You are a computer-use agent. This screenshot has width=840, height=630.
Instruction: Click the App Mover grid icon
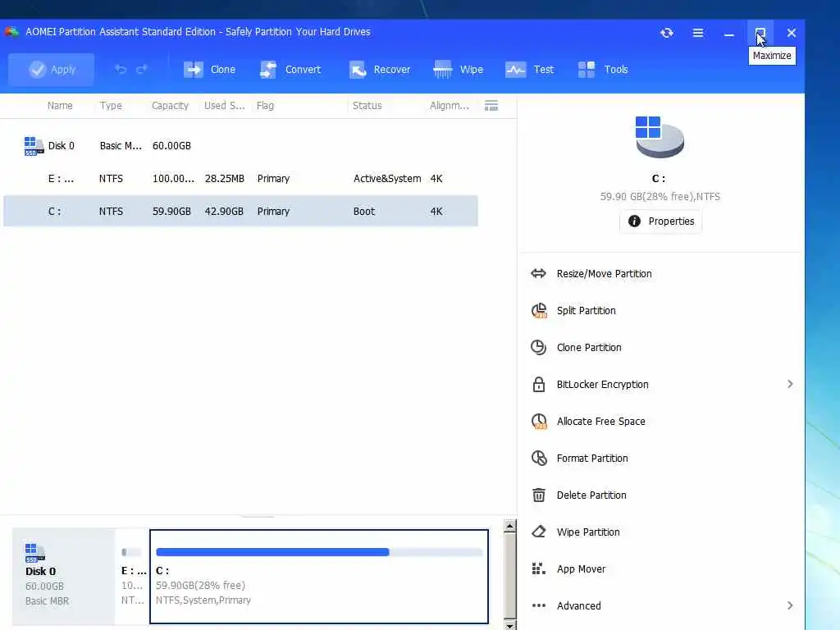point(538,569)
